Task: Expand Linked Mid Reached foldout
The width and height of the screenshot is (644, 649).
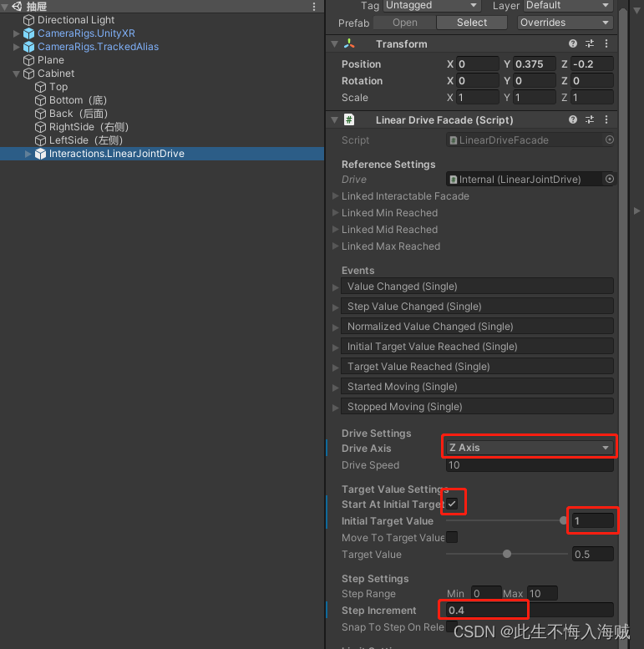Action: click(336, 230)
